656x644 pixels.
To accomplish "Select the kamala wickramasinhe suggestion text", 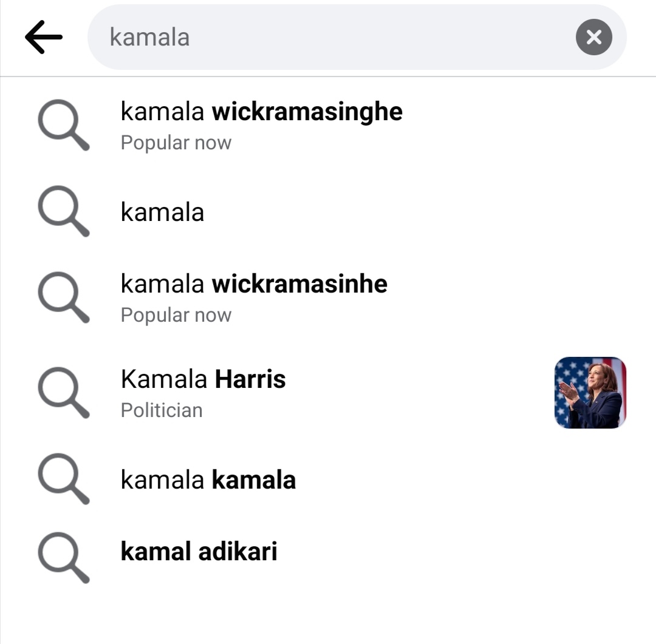I will (x=254, y=284).
